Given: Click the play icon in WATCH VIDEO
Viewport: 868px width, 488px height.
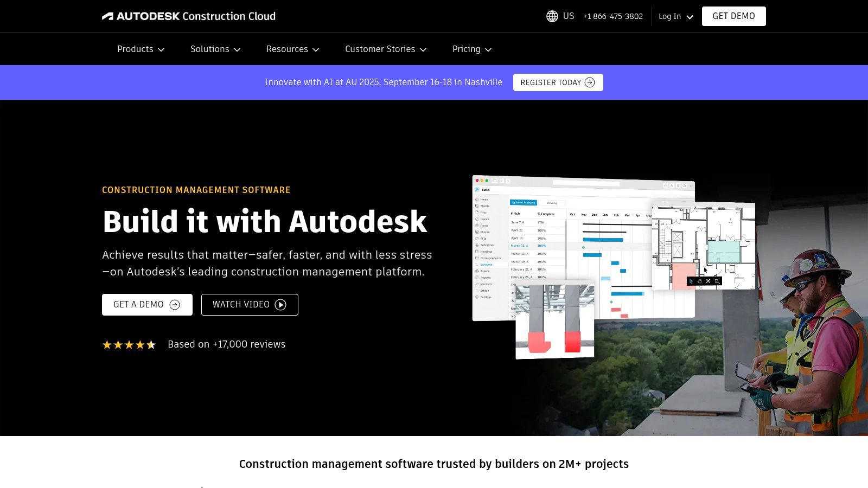Looking at the screenshot, I should point(280,305).
